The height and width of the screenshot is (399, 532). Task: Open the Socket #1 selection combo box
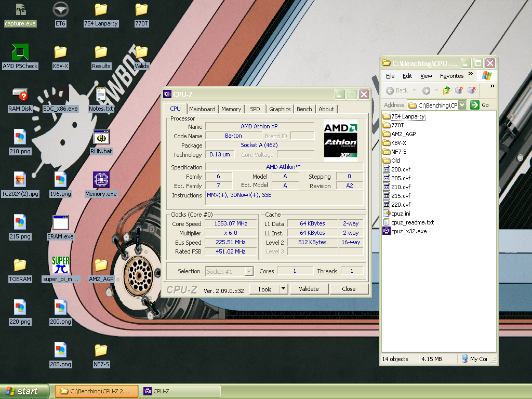[229, 271]
